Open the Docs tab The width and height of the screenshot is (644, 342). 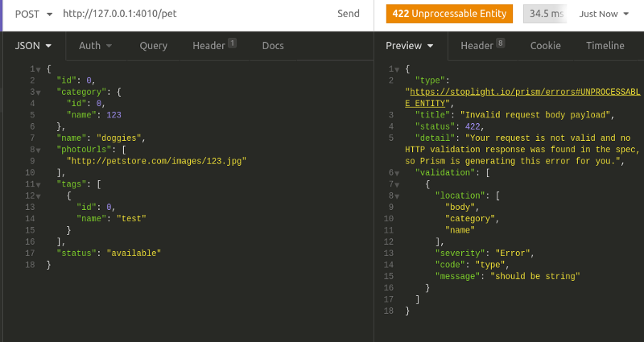pos(273,46)
